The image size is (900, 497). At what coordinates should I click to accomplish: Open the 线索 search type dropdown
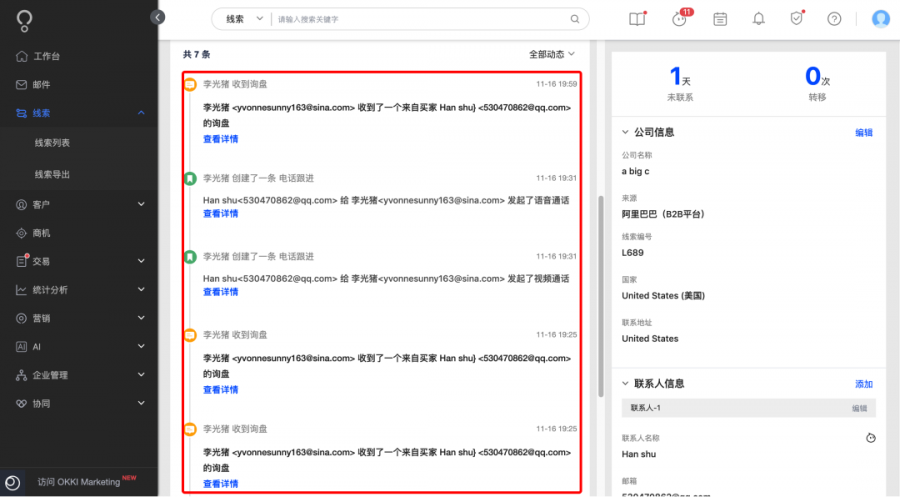click(243, 19)
